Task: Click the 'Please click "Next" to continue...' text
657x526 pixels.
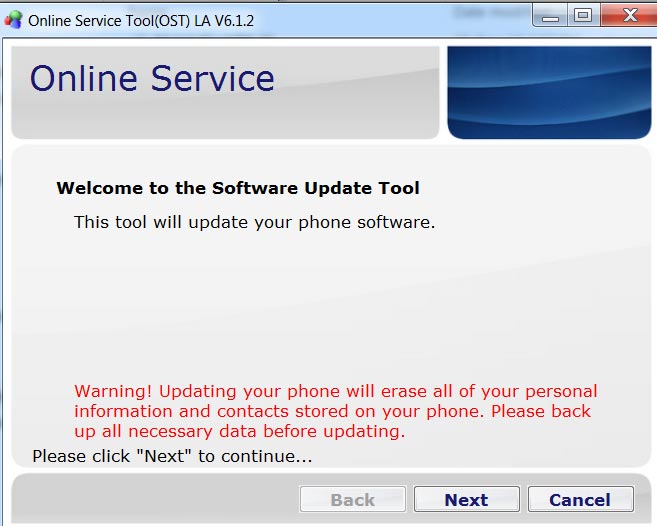Action: 172,456
